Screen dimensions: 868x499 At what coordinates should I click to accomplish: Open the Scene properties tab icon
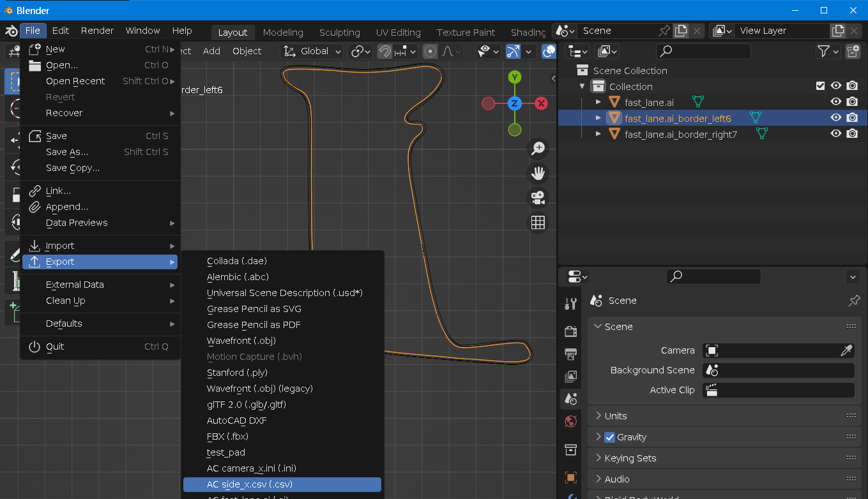click(570, 399)
